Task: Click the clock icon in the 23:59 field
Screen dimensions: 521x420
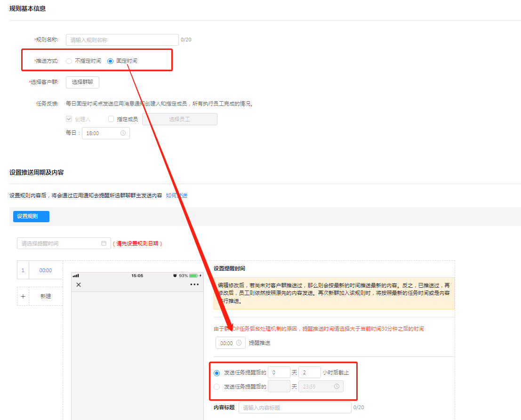Action: tap(337, 387)
